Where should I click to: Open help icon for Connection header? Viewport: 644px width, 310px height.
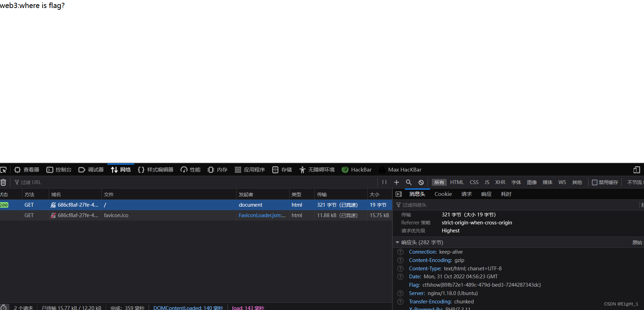click(x=400, y=252)
